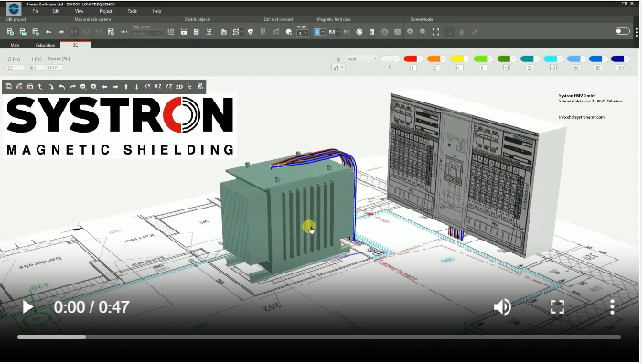Click the new project icon in Edit project
This screenshot has width=643, height=364.
click(x=10, y=32)
